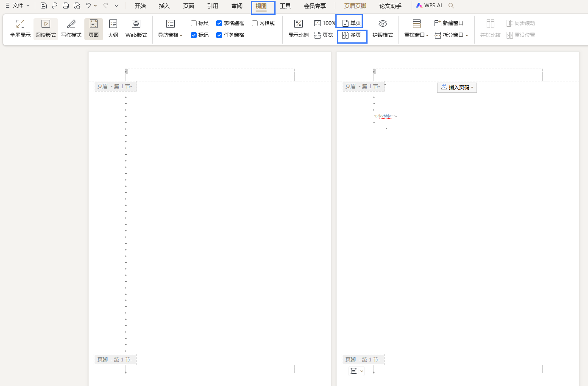Image resolution: width=588 pixels, height=386 pixels.
Task: Select 多页 multiple pages view
Action: (x=351, y=35)
